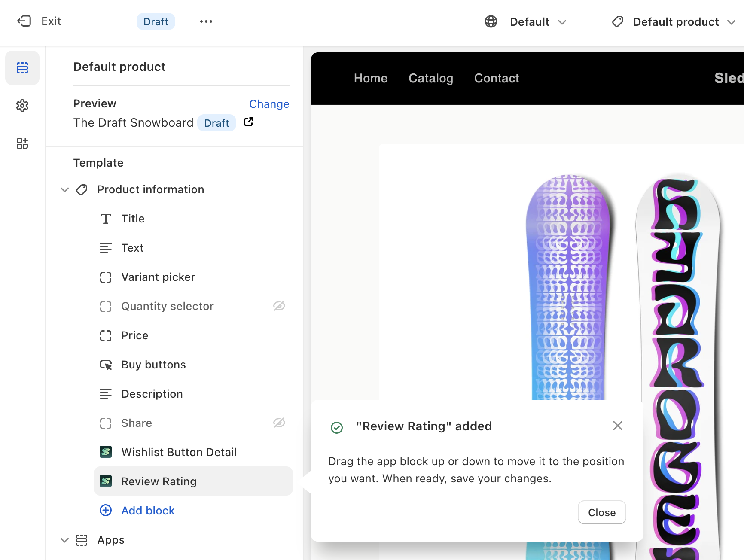Click the Wishlist Button Detail app icon

106,452
